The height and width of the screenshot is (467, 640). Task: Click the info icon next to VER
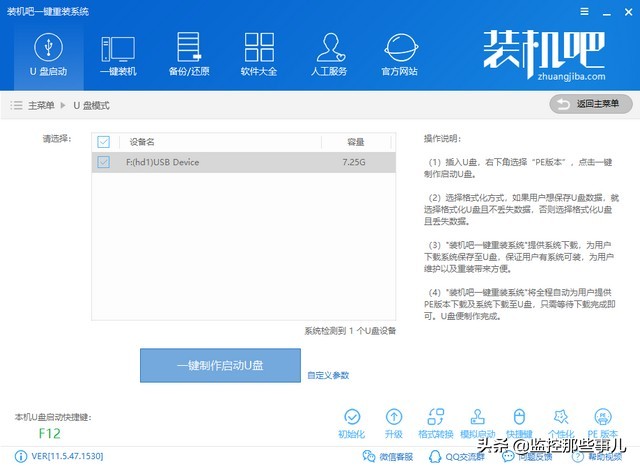(x=20, y=456)
